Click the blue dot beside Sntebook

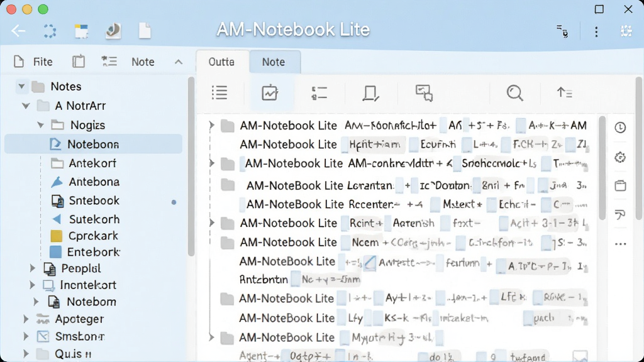[174, 202]
